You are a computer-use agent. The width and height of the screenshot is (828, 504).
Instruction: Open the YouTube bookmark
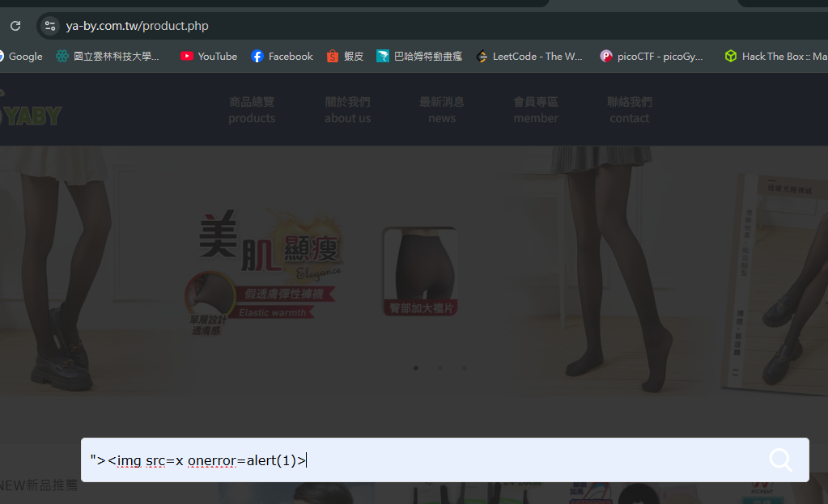tap(209, 57)
